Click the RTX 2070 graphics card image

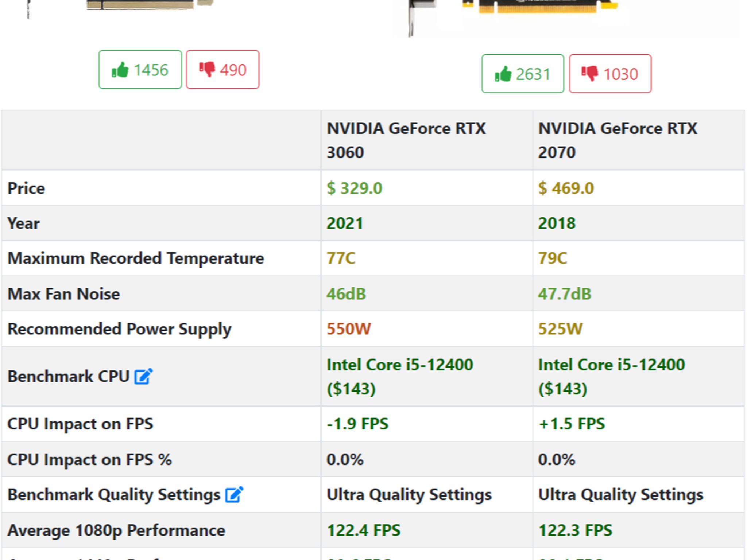[565, 18]
